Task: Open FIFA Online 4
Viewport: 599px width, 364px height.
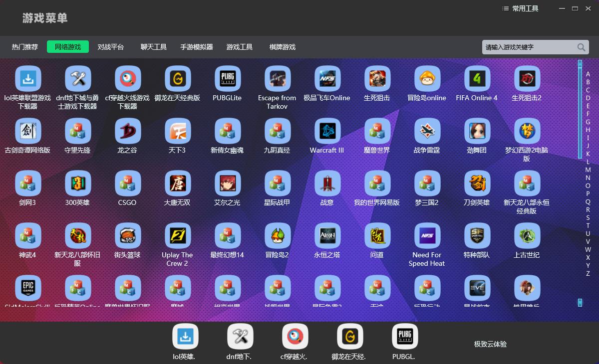Action: 477,79
